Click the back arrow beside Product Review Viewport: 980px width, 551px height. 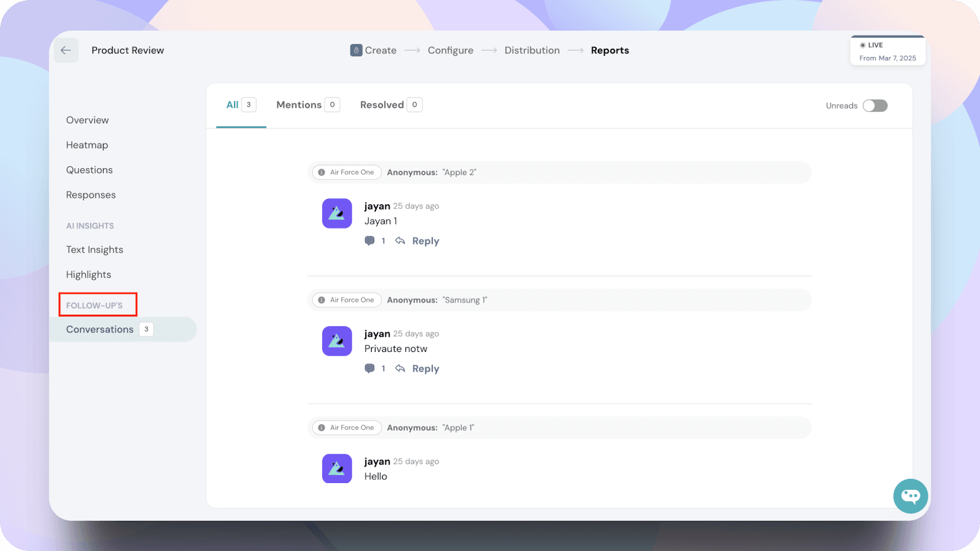click(x=66, y=50)
